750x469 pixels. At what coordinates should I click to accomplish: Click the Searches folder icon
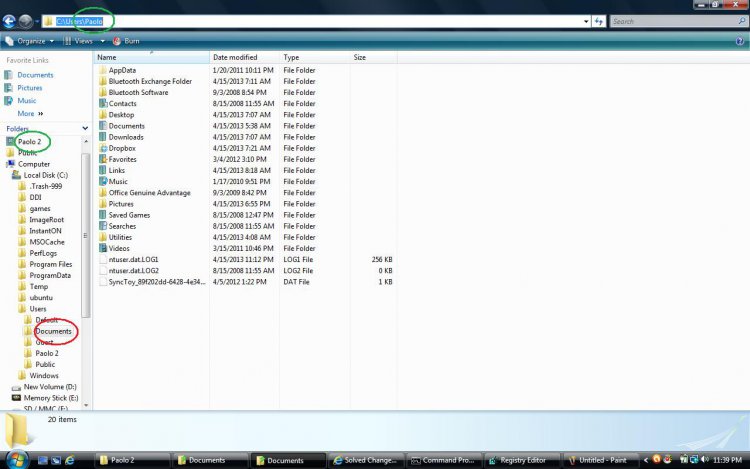102,226
